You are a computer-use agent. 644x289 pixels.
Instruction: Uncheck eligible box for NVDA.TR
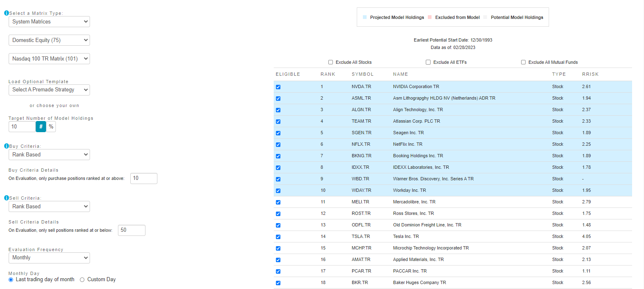pyautogui.click(x=278, y=87)
